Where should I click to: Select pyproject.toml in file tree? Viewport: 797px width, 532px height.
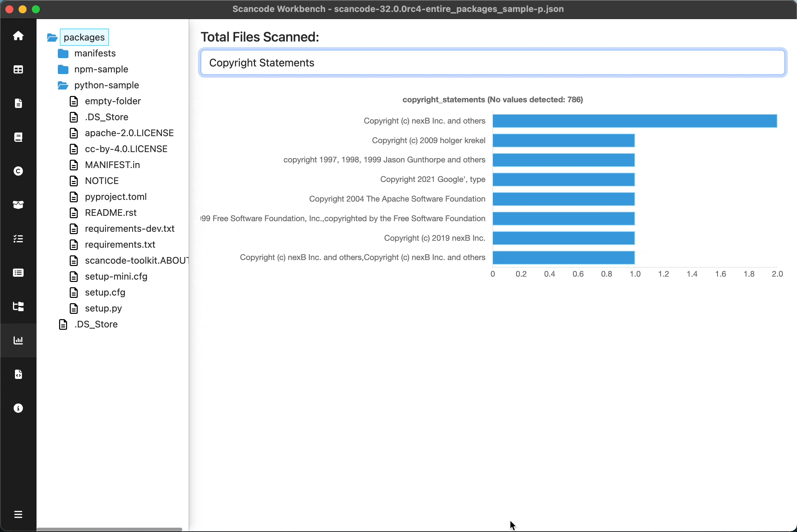click(116, 197)
